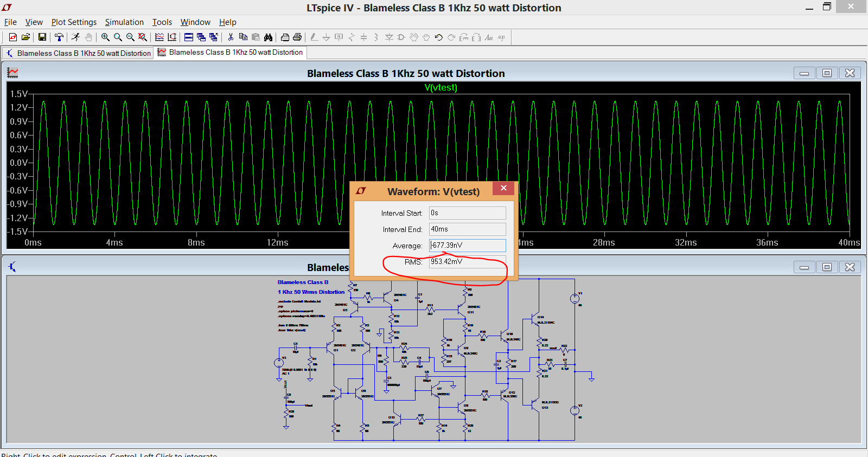Click the 0.0V label on vertical axis
Viewport: 868px width, 457px height.
pyautogui.click(x=18, y=163)
